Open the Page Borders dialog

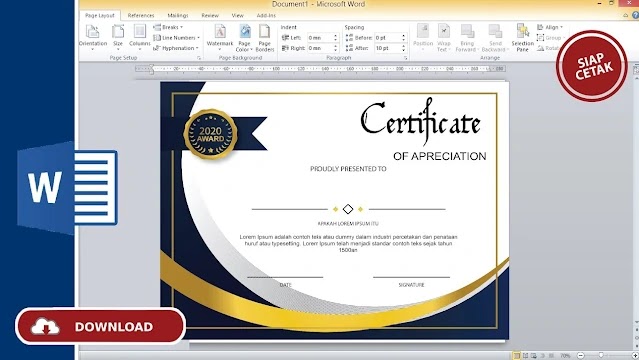click(264, 38)
